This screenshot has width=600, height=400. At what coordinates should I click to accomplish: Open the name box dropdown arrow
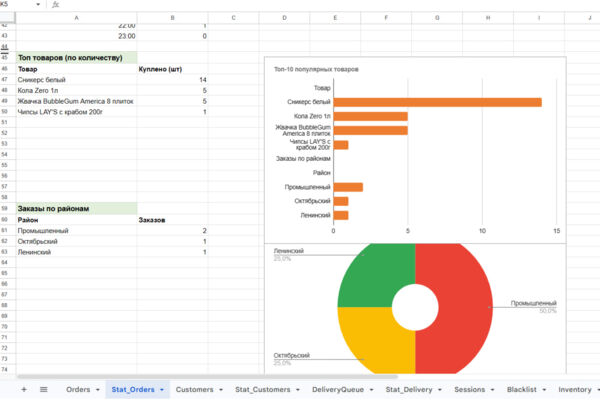pos(38,4)
